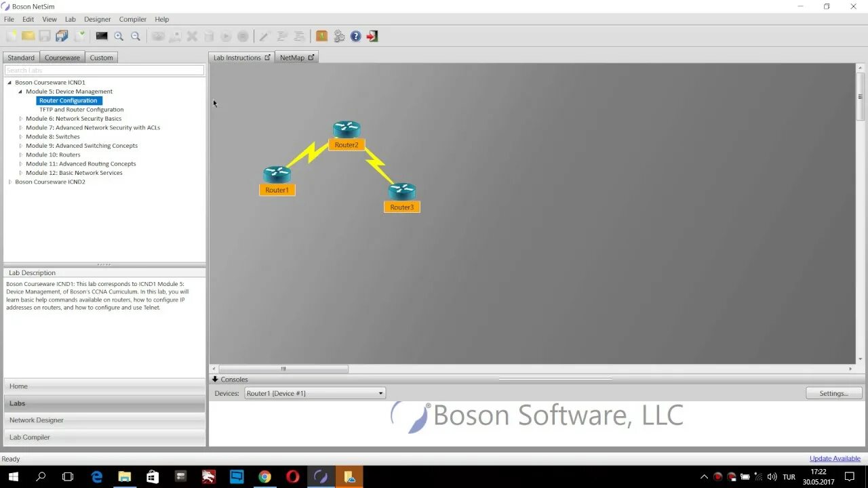
Task: Open the Home navigation section
Action: (104, 386)
